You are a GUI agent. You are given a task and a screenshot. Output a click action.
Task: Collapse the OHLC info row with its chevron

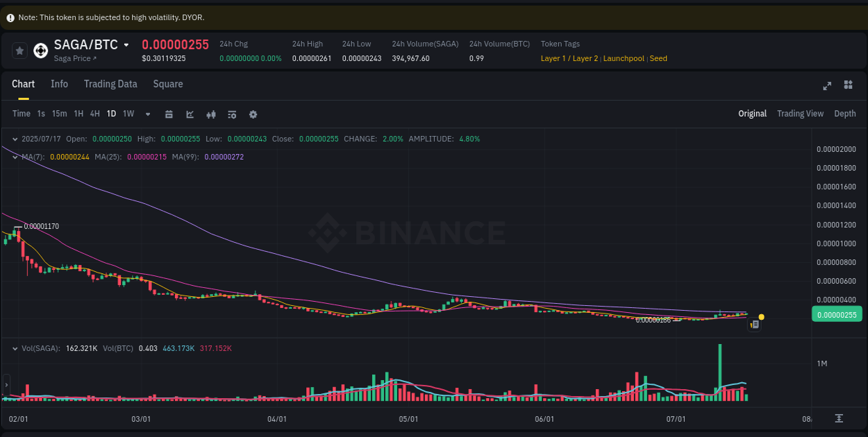(x=14, y=139)
